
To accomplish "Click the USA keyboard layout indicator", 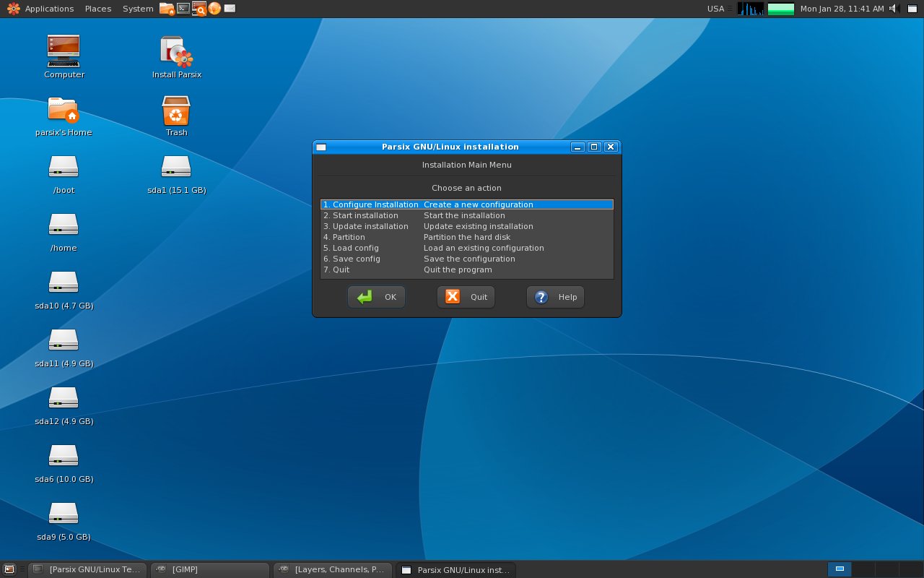I will coord(715,9).
